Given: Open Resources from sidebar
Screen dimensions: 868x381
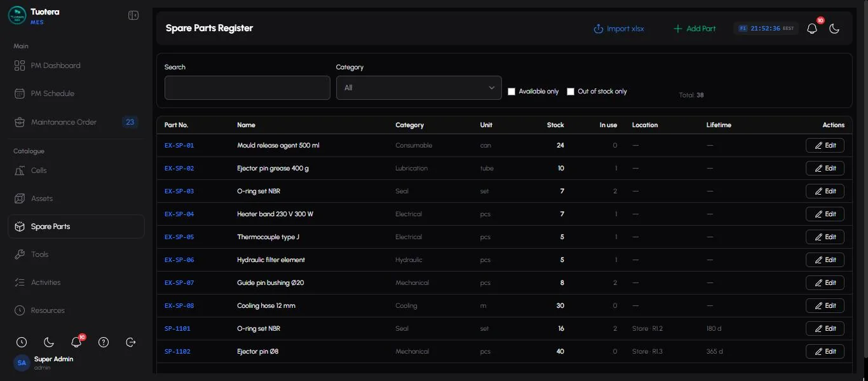Looking at the screenshot, I should point(76,310).
